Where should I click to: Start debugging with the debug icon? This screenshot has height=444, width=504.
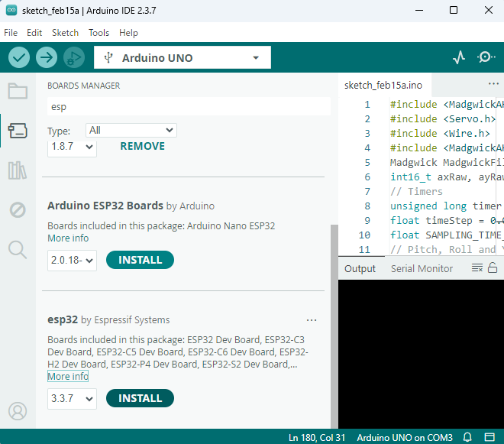(73, 57)
